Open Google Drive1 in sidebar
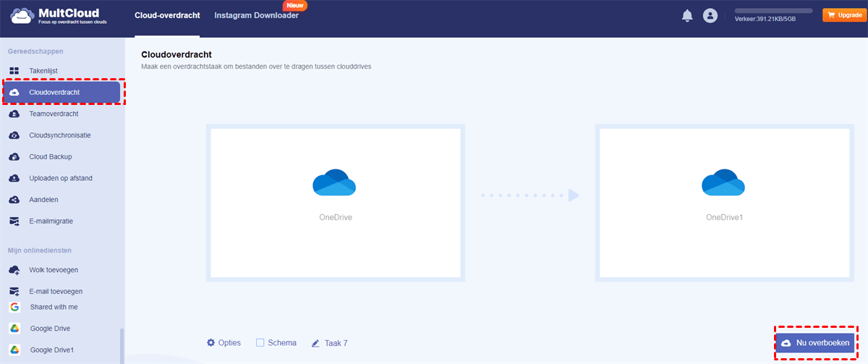The image size is (868, 364). click(52, 350)
